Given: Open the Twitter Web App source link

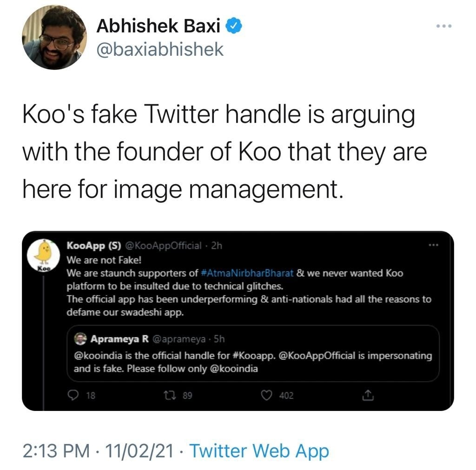Looking at the screenshot, I should coord(259,451).
